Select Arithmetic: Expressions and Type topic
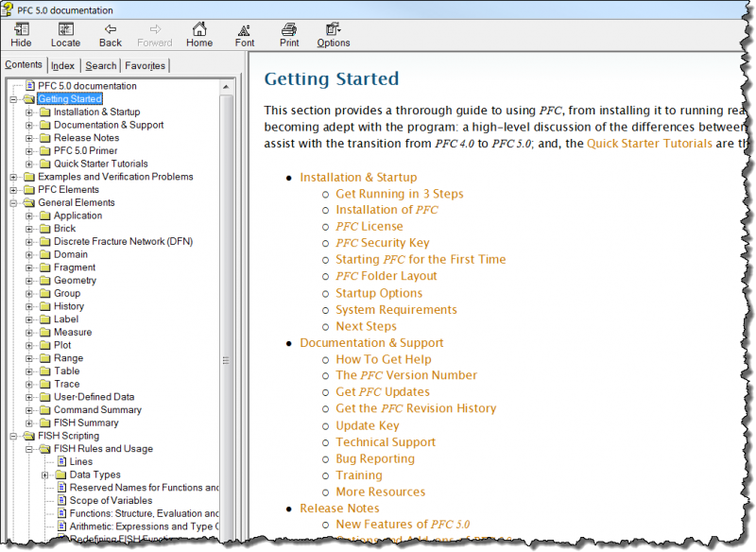This screenshot has height=552, width=756. click(x=144, y=526)
